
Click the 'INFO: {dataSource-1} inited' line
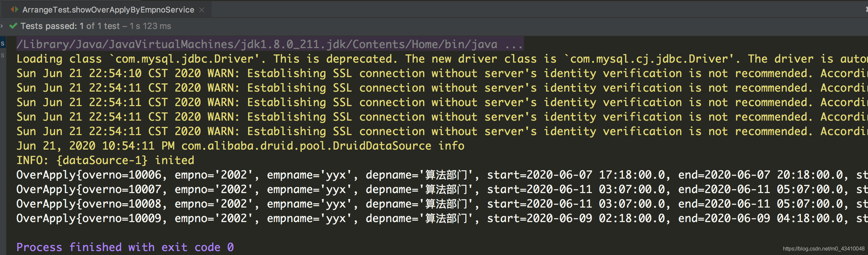tap(105, 160)
